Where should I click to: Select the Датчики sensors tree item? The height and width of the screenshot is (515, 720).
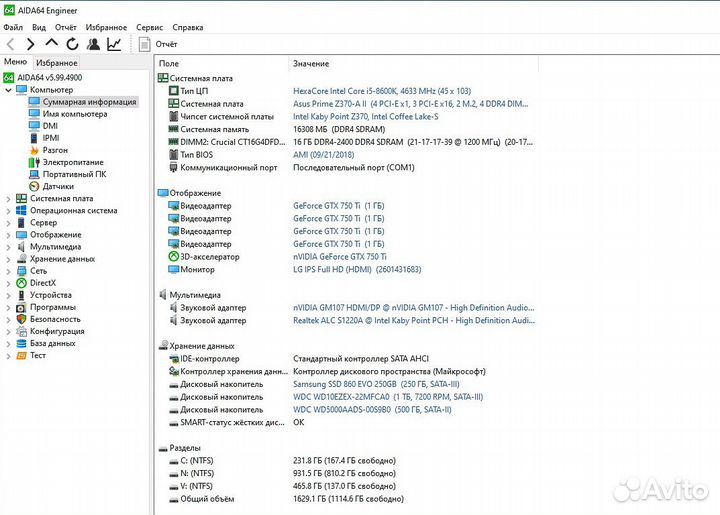58,186
